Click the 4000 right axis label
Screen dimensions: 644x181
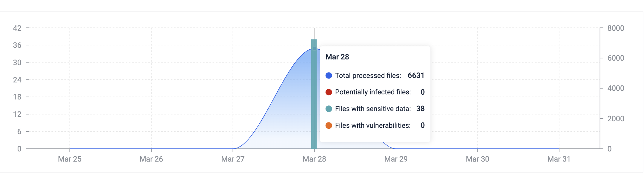click(616, 88)
